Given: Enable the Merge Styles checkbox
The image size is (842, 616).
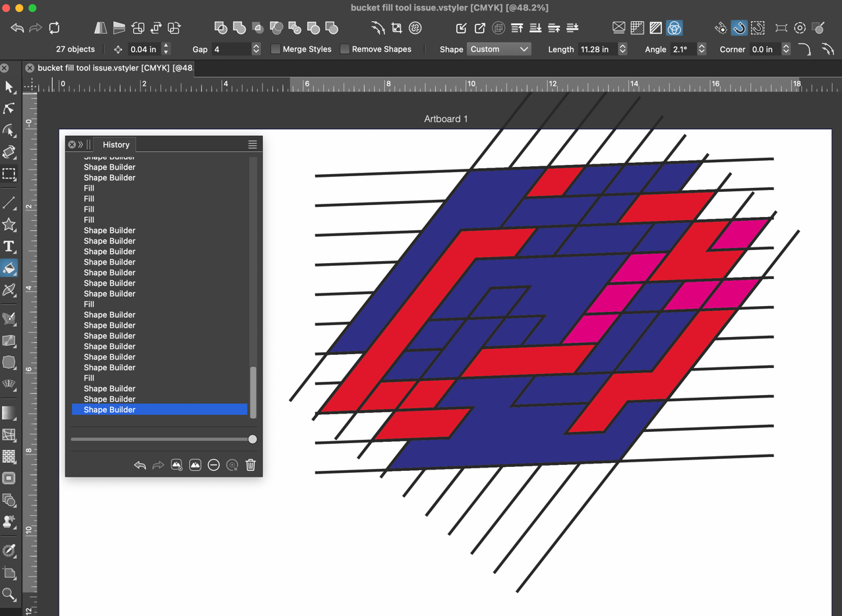Looking at the screenshot, I should (x=276, y=49).
